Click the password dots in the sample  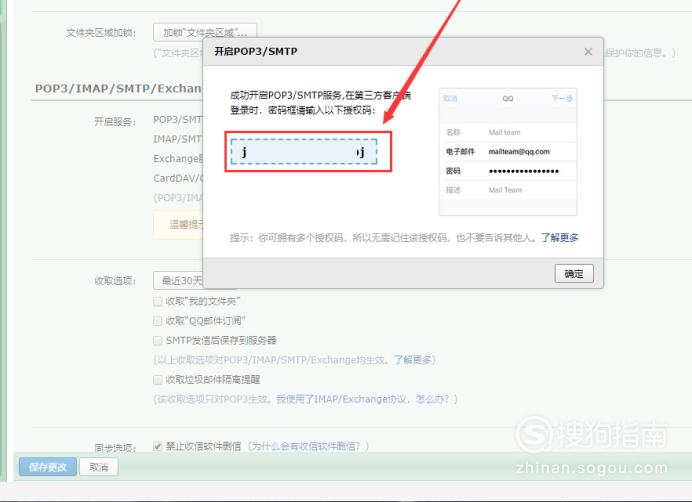[x=524, y=171]
